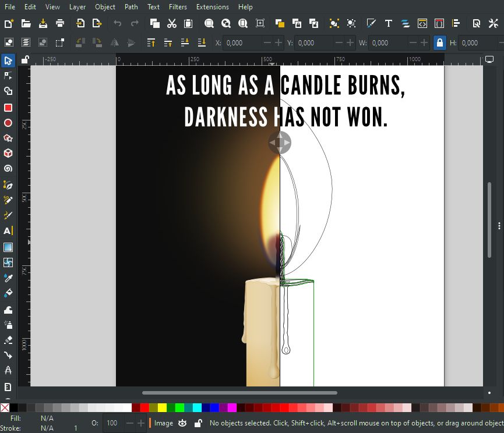
Task: Increase X position with plus
Action: click(x=279, y=42)
